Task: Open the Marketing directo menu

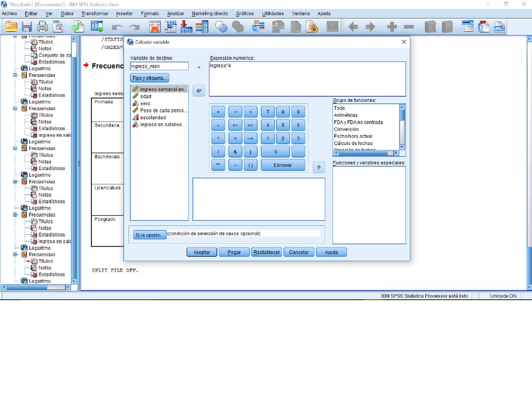Action: (x=210, y=14)
